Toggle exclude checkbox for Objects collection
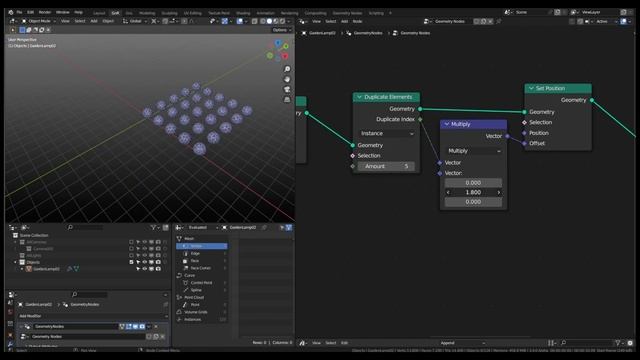The image size is (640, 360). coord(131,262)
